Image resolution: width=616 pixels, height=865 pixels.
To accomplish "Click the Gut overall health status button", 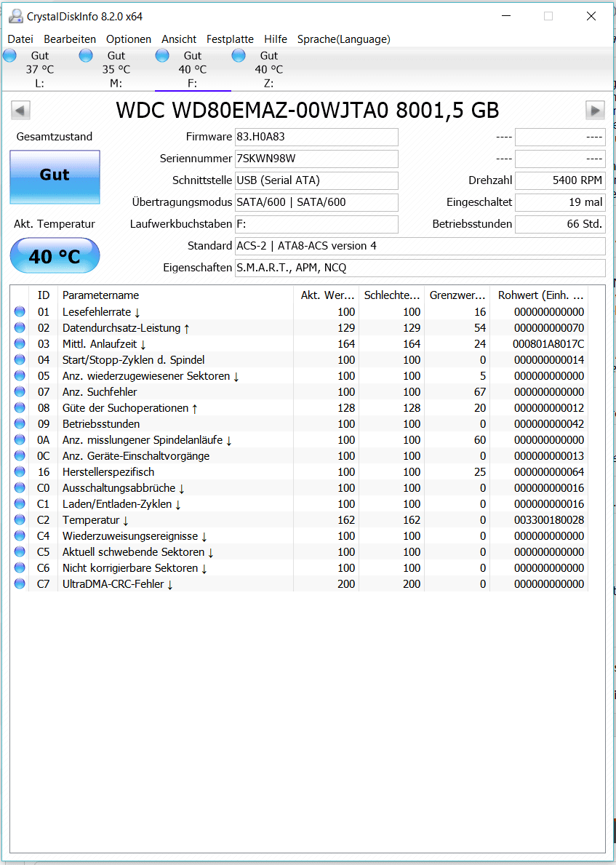I will coord(55,177).
